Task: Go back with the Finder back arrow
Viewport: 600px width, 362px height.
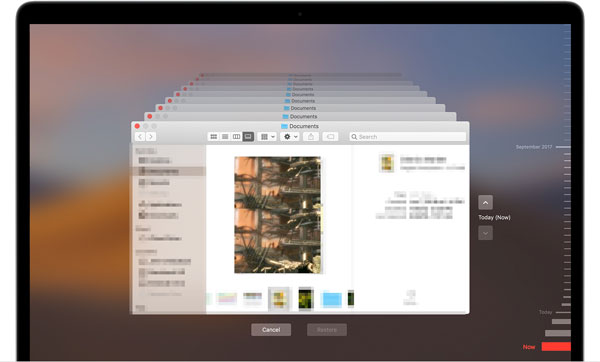Action: point(140,137)
